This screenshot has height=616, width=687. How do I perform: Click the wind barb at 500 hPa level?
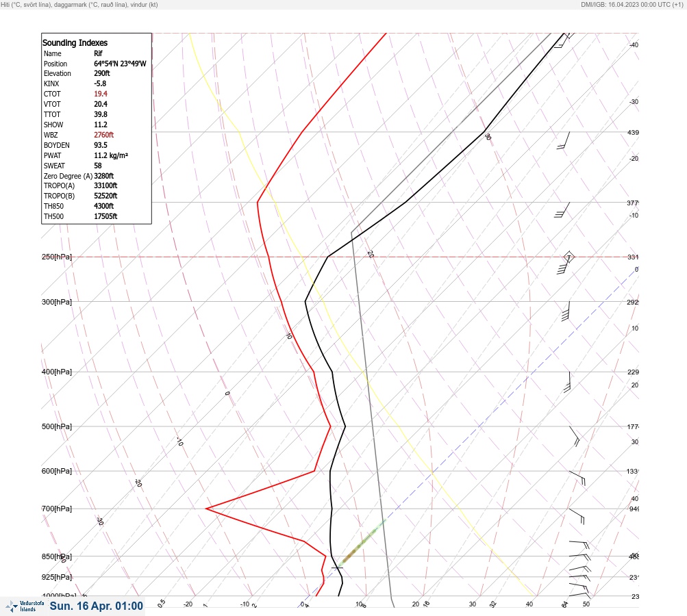(x=575, y=436)
